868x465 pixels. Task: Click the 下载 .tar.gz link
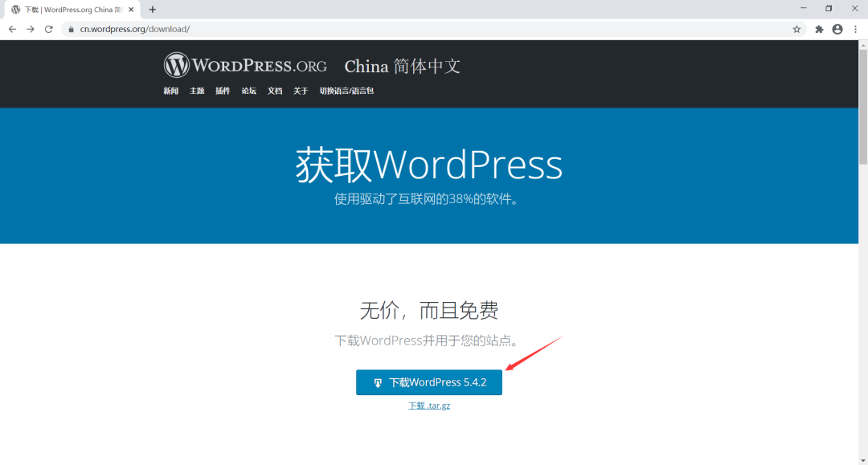429,406
